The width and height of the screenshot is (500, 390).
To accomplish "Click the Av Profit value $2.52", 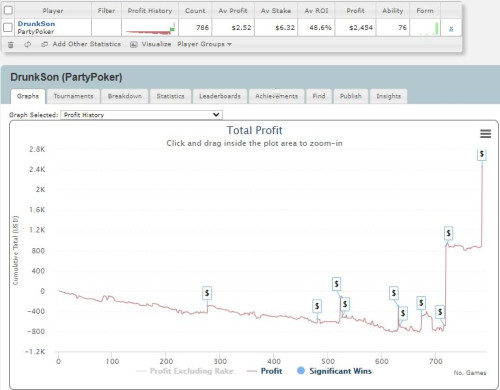I will coord(241,28).
